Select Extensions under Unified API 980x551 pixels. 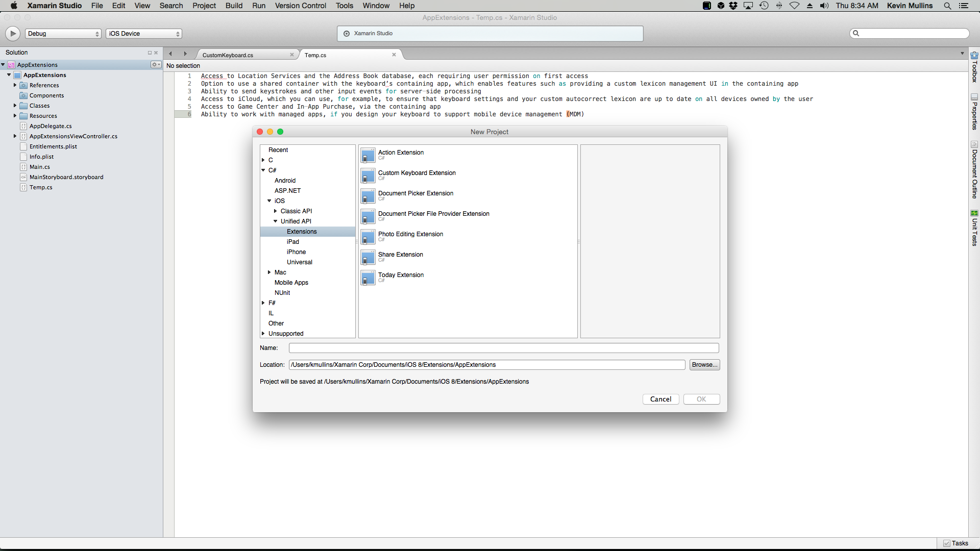pyautogui.click(x=302, y=231)
